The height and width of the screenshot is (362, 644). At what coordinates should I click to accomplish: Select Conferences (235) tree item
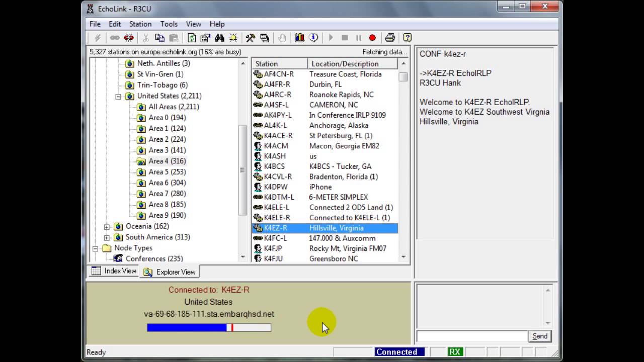coord(154,258)
